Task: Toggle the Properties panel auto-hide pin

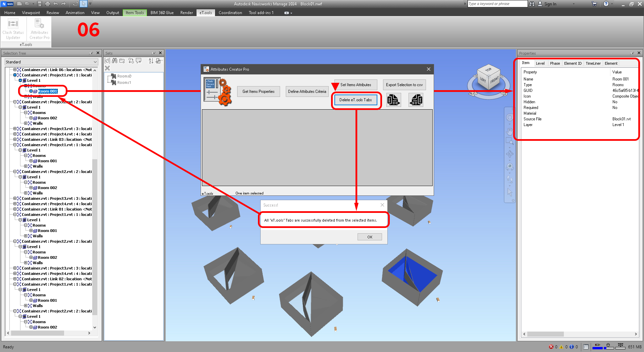Action: [x=632, y=53]
